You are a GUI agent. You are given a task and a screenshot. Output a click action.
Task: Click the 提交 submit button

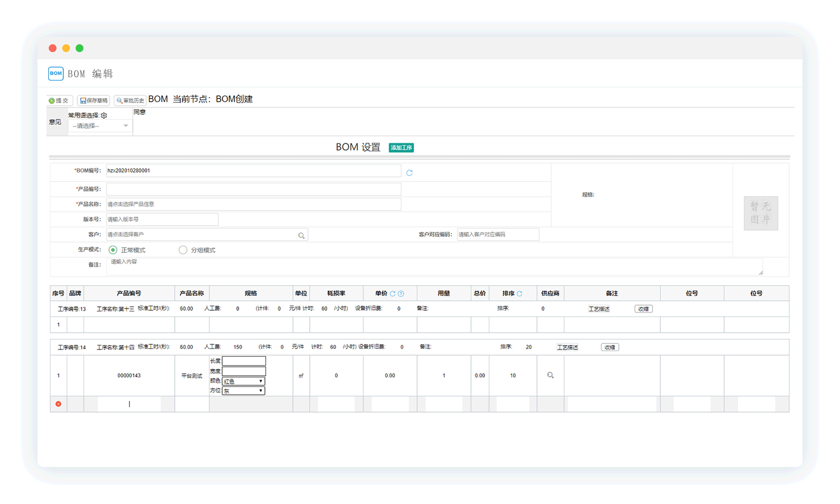pyautogui.click(x=59, y=101)
